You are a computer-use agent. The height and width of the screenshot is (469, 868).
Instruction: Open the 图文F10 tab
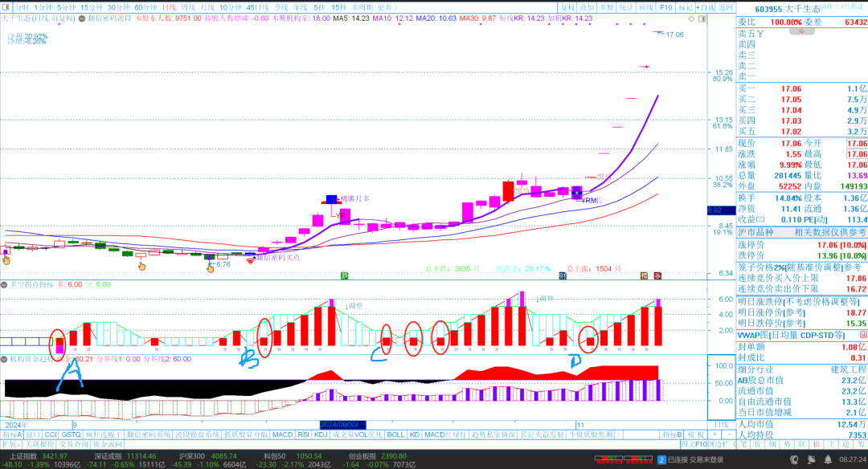click(x=694, y=444)
